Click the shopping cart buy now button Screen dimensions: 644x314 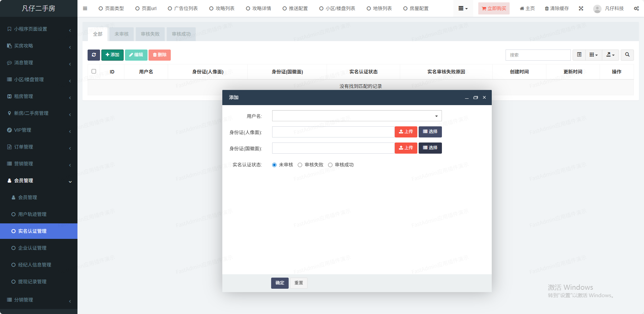pyautogui.click(x=494, y=8)
